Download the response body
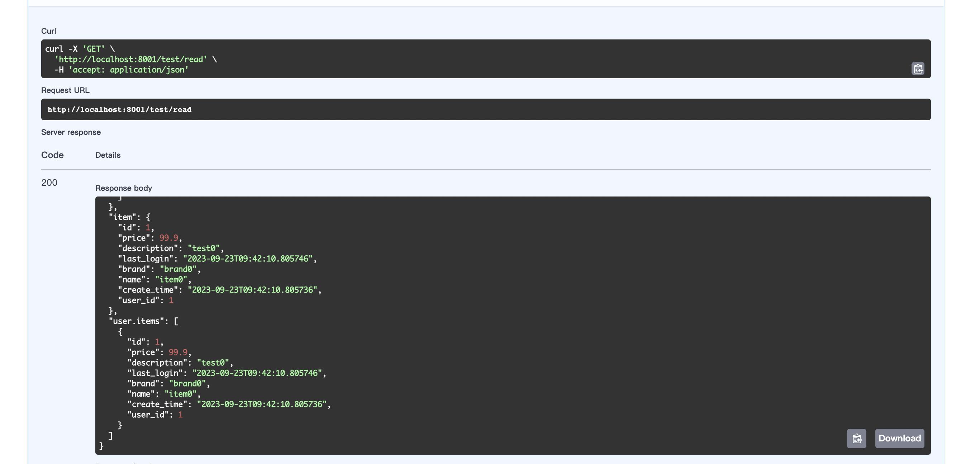This screenshot has height=464, width=980. click(x=899, y=439)
